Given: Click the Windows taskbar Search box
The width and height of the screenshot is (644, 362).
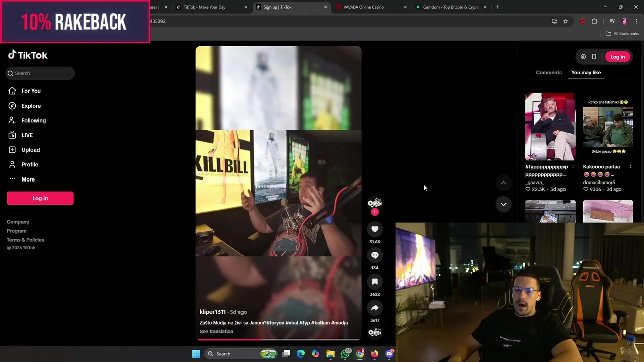Looking at the screenshot, I should tap(242, 354).
